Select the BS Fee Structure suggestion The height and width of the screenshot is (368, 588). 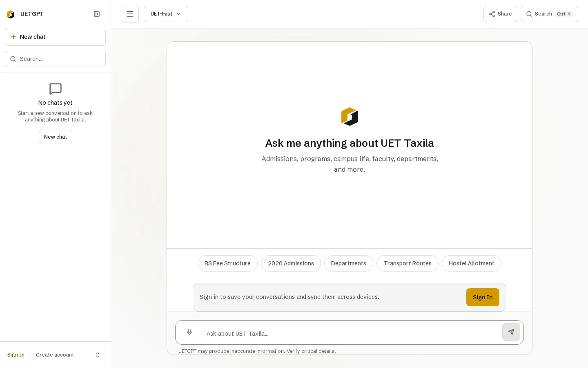click(x=227, y=263)
